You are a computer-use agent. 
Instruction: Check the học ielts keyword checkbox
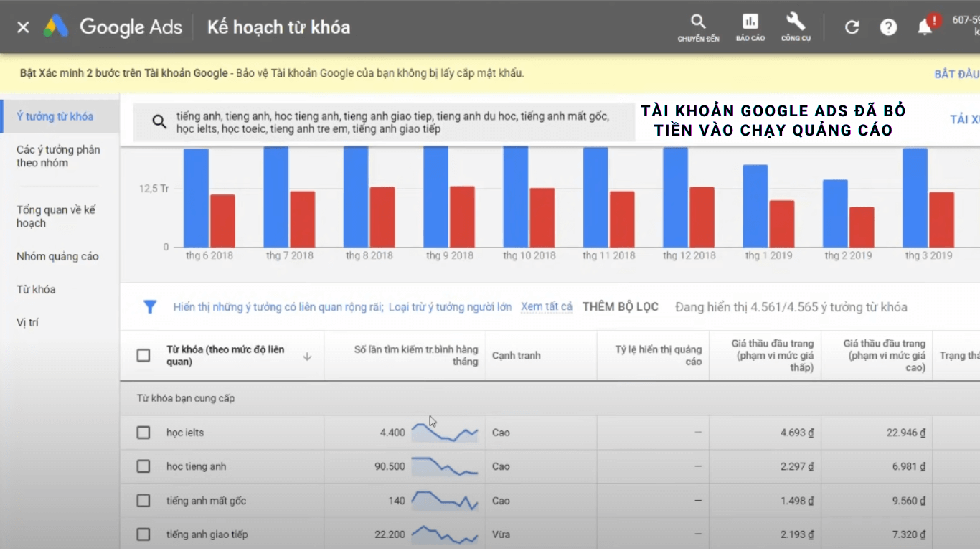(x=143, y=432)
